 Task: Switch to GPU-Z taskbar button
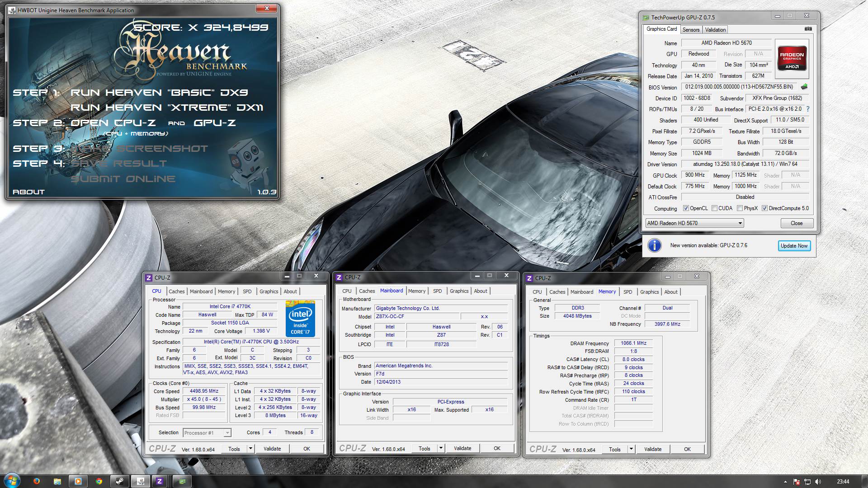pyautogui.click(x=182, y=481)
